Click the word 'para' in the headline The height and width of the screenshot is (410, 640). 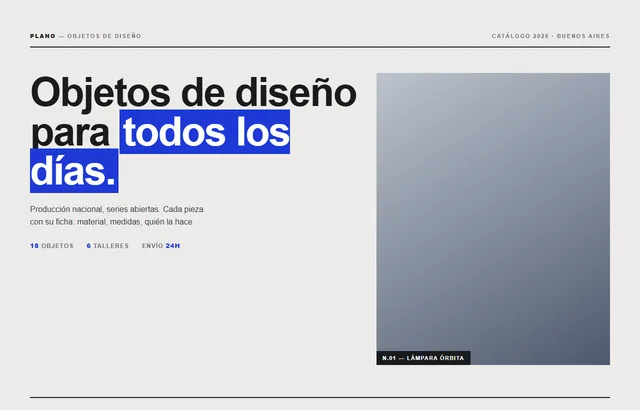tap(70, 133)
